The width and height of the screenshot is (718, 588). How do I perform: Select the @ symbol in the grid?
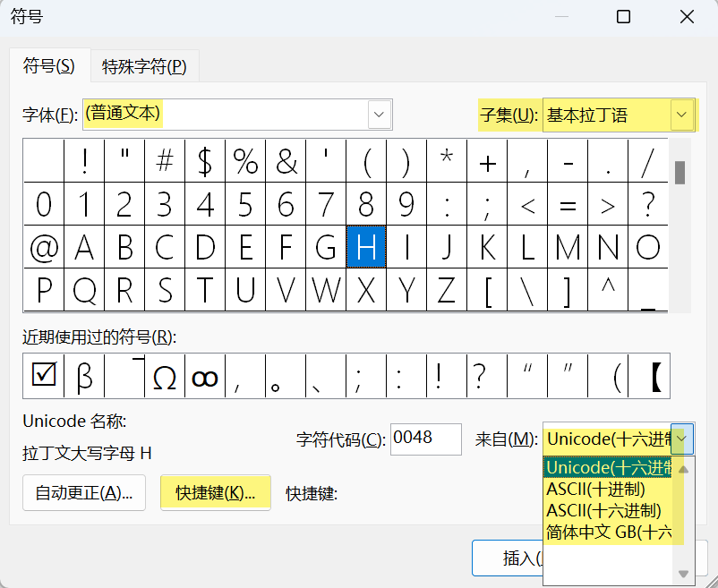(x=44, y=247)
